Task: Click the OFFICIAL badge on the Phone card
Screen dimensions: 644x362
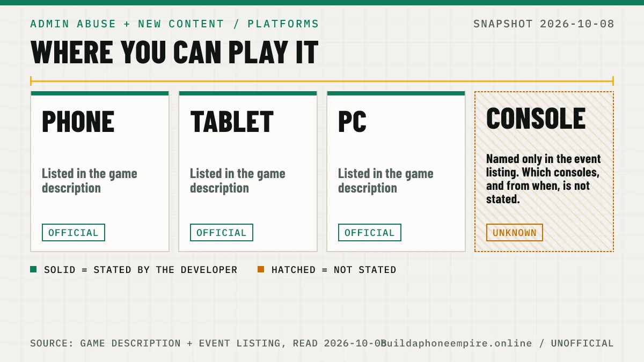Action: pos(74,233)
